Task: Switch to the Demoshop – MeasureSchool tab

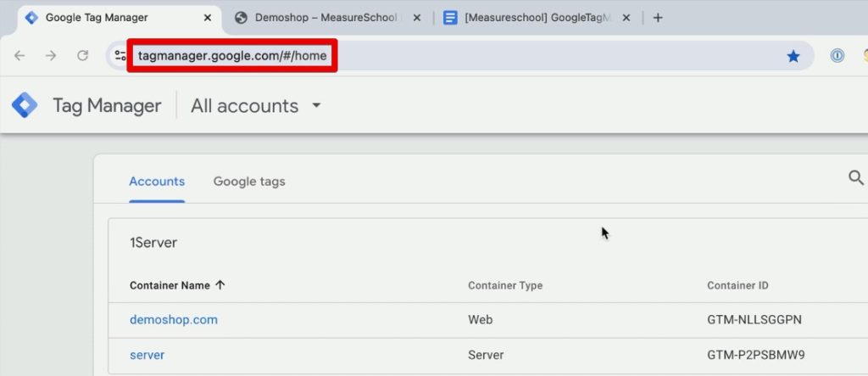Action: pos(327,18)
